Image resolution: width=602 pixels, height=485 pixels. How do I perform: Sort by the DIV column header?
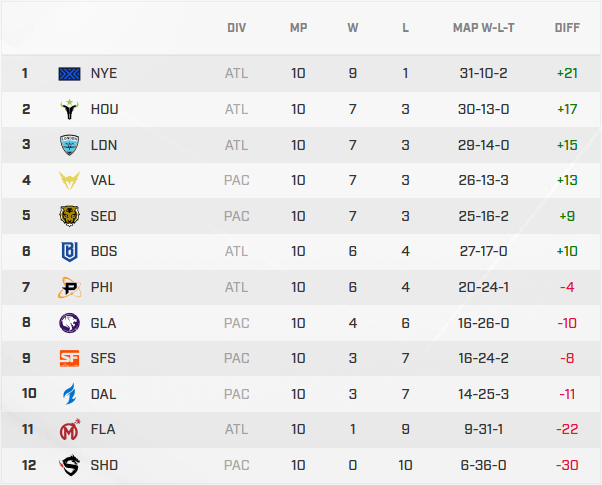pos(236,28)
